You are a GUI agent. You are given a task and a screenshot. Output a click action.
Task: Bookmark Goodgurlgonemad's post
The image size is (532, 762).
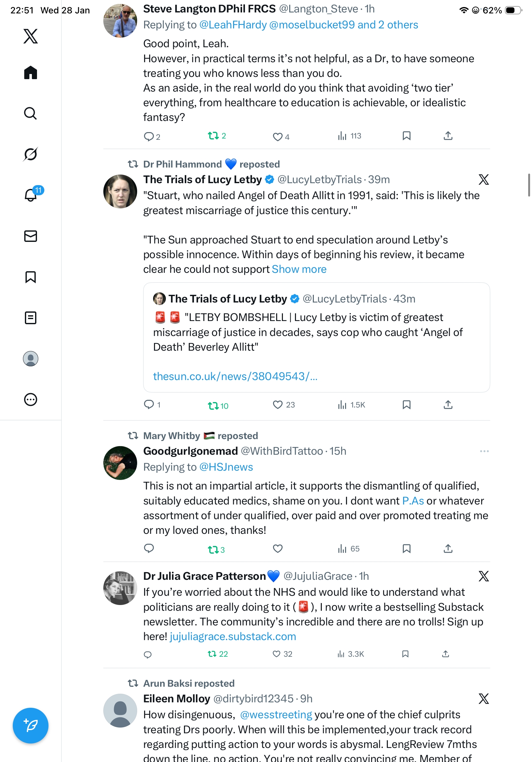[406, 549]
